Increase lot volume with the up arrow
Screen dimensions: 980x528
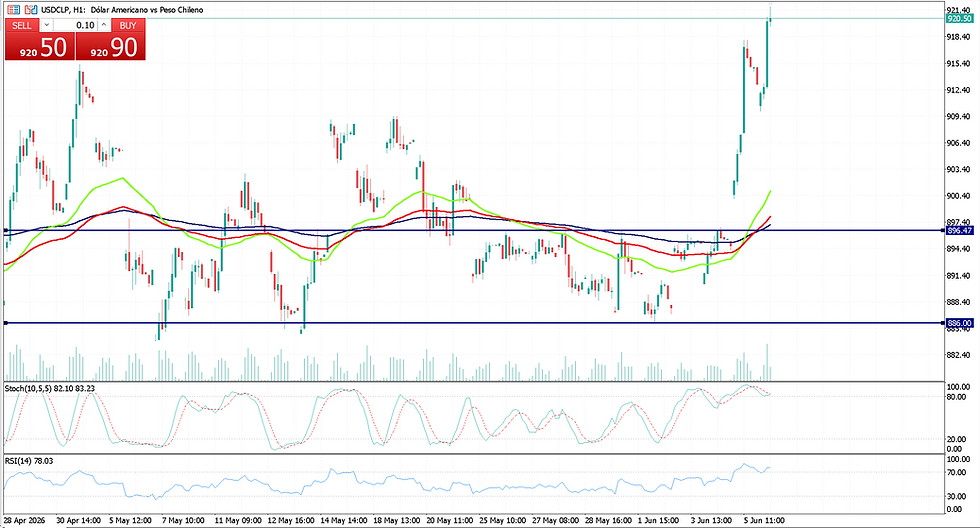pyautogui.click(x=104, y=25)
